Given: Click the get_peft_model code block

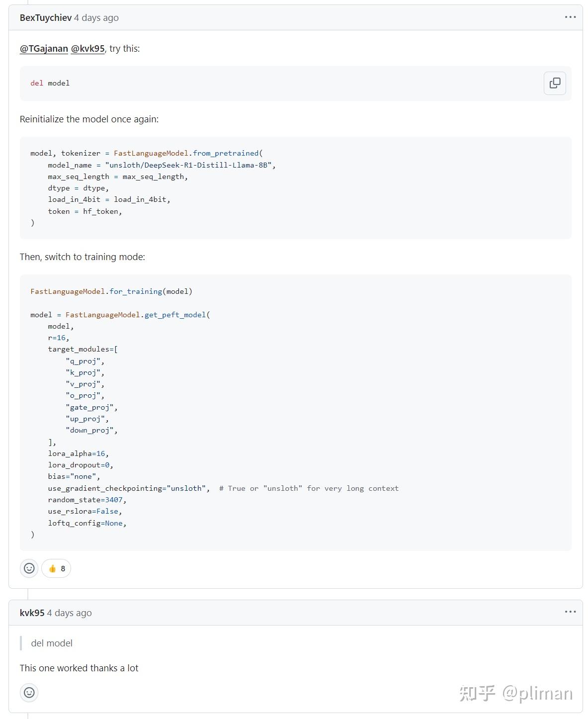Looking at the screenshot, I should click(x=295, y=413).
